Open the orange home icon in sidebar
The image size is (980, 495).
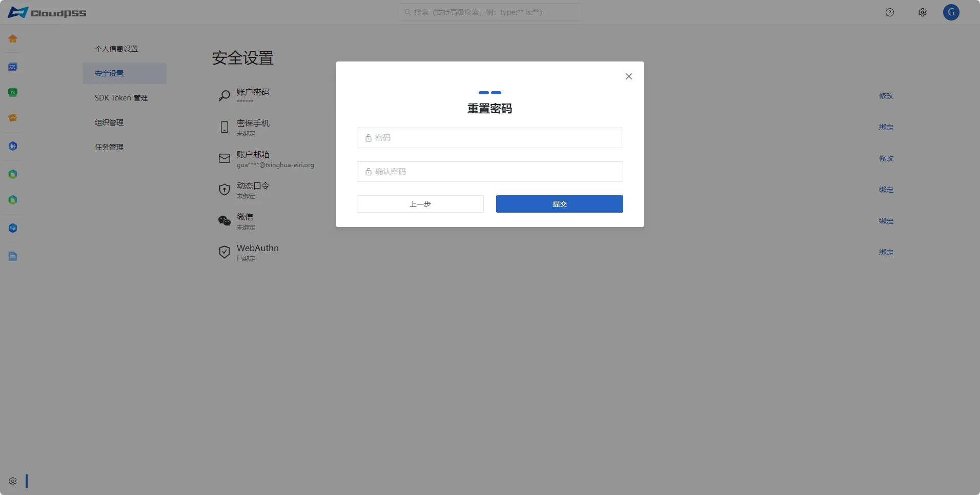[x=13, y=38]
